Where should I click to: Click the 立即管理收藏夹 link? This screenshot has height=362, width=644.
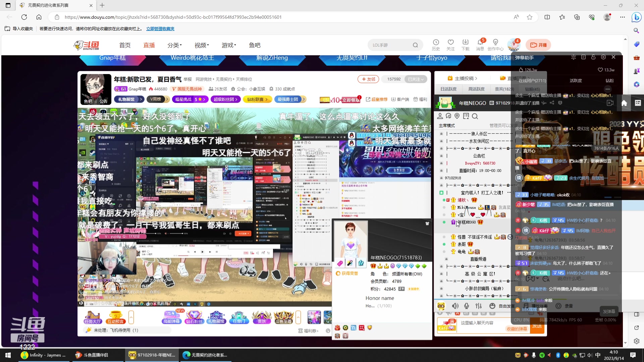[160, 29]
